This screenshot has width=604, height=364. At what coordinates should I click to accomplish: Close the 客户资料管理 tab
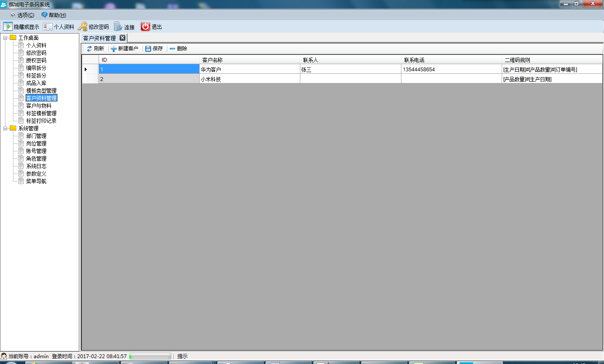[122, 38]
